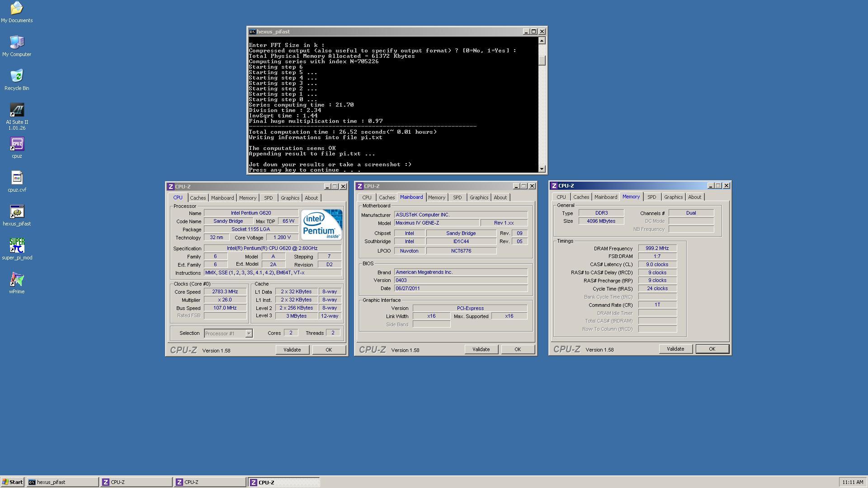The image size is (868, 488).
Task: Click the Core Voltage value 1.280 V
Action: (282, 238)
